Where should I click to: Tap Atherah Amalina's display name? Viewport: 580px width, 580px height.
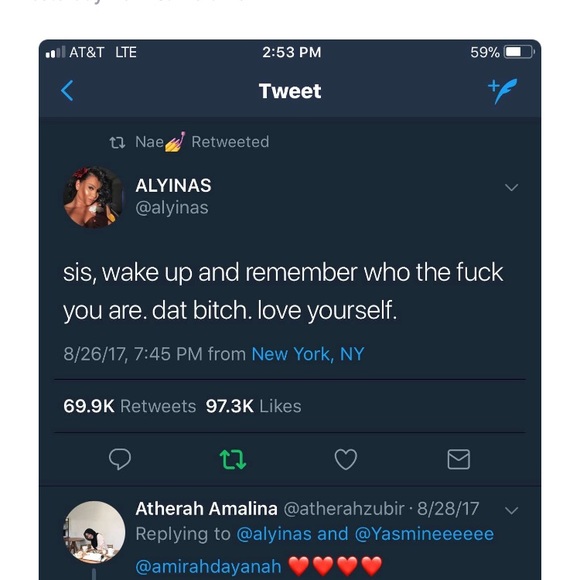click(x=206, y=509)
